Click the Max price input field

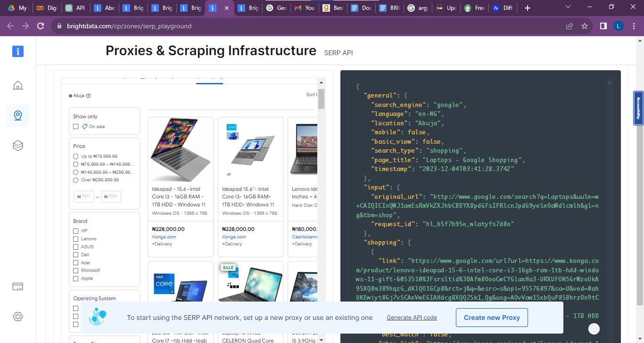tap(111, 196)
